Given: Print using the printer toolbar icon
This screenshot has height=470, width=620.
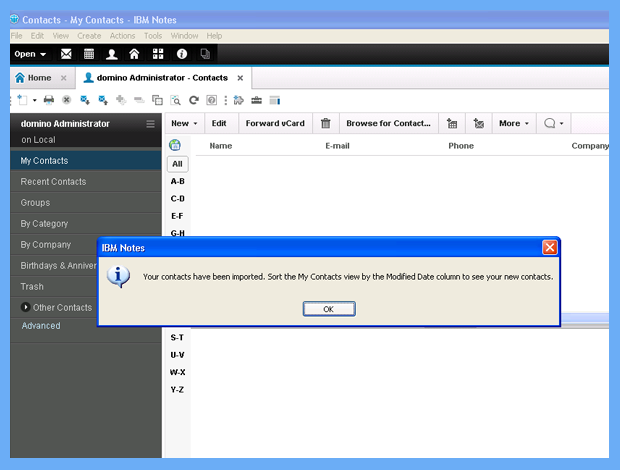Looking at the screenshot, I should click(49, 100).
